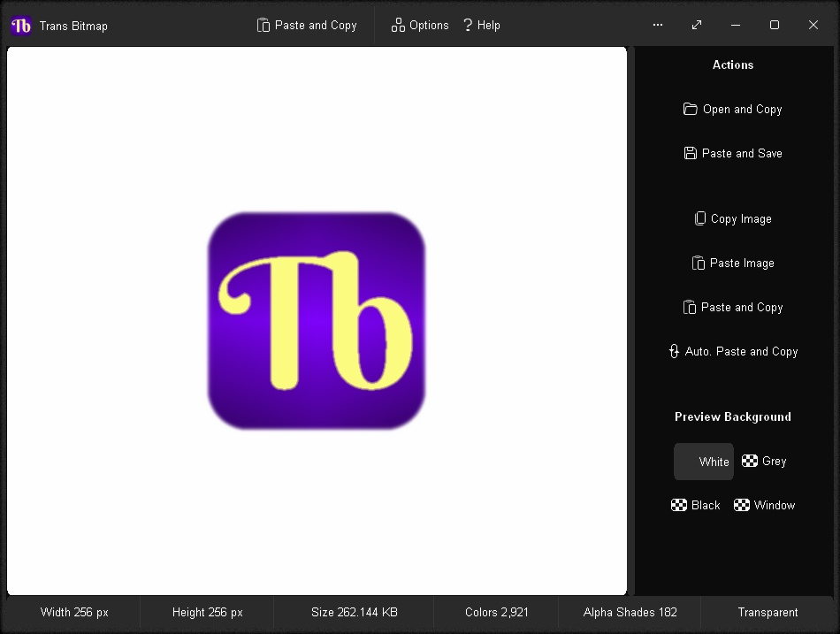Image resolution: width=840 pixels, height=634 pixels.
Task: Click the Open and Copy action
Action: (x=733, y=110)
